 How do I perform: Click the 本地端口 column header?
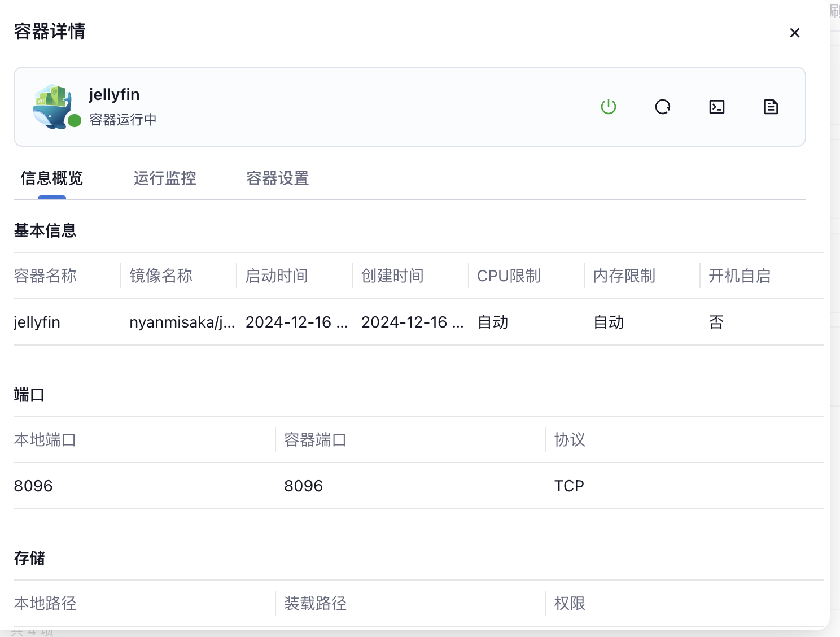click(x=45, y=439)
